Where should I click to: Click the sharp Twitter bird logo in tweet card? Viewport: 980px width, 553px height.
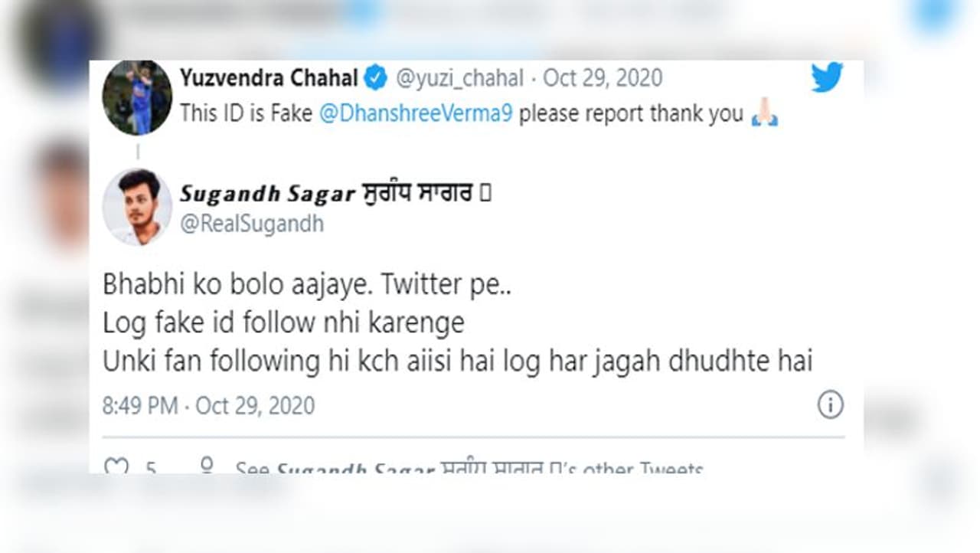pos(826,77)
